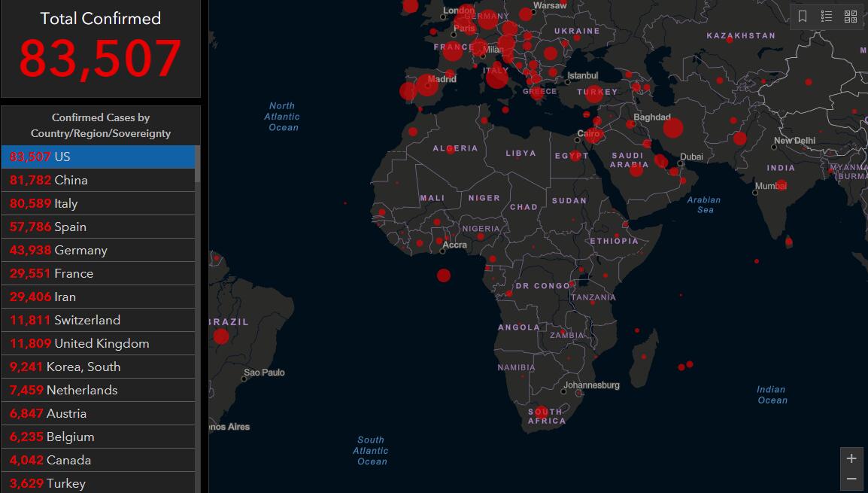The width and height of the screenshot is (868, 493).
Task: Click the United Kingdom list entry
Action: (x=98, y=343)
